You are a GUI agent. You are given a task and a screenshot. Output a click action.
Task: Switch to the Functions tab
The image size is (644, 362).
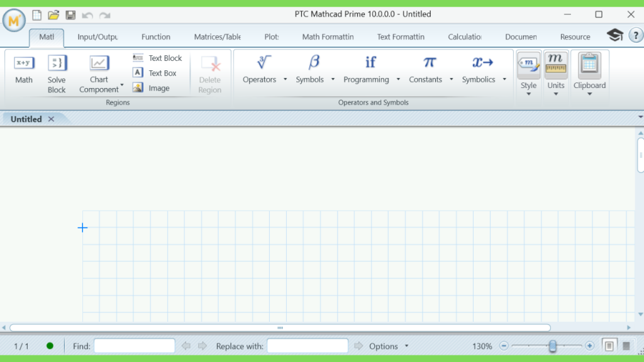(x=156, y=37)
